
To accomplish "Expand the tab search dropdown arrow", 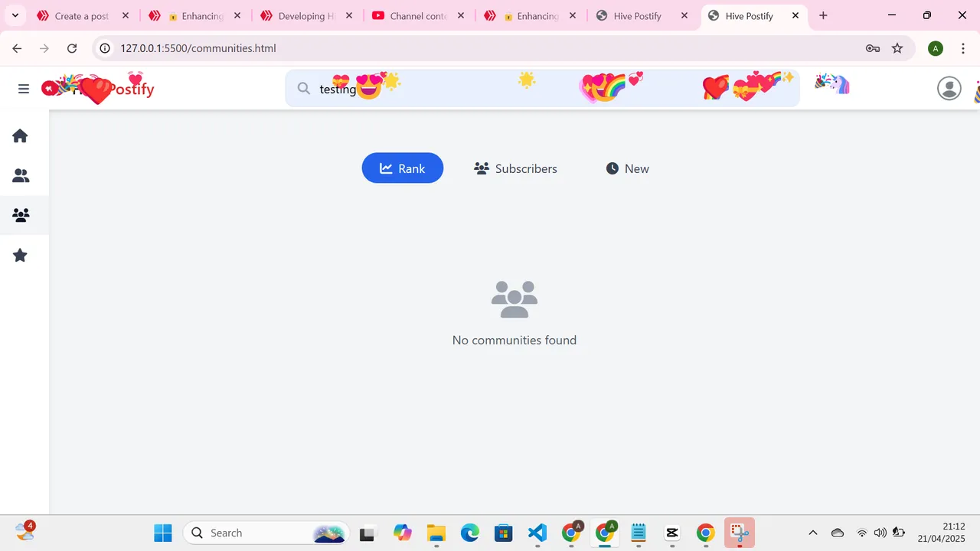I will pyautogui.click(x=15, y=15).
